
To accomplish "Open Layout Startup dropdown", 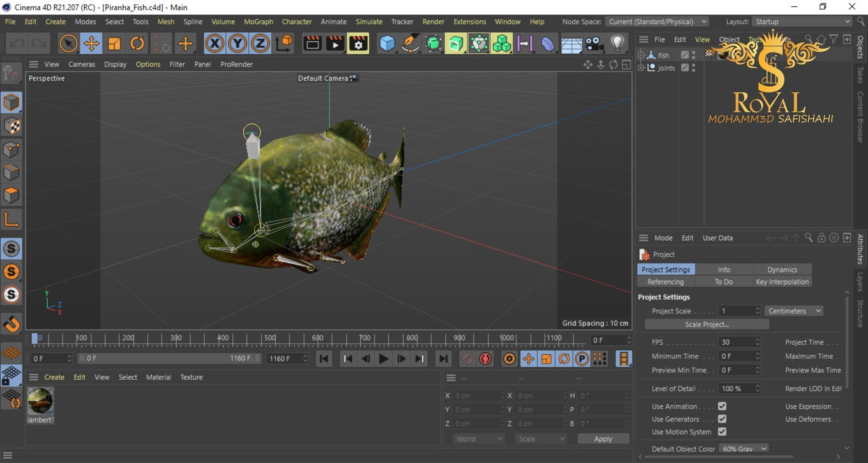I will tap(802, 22).
